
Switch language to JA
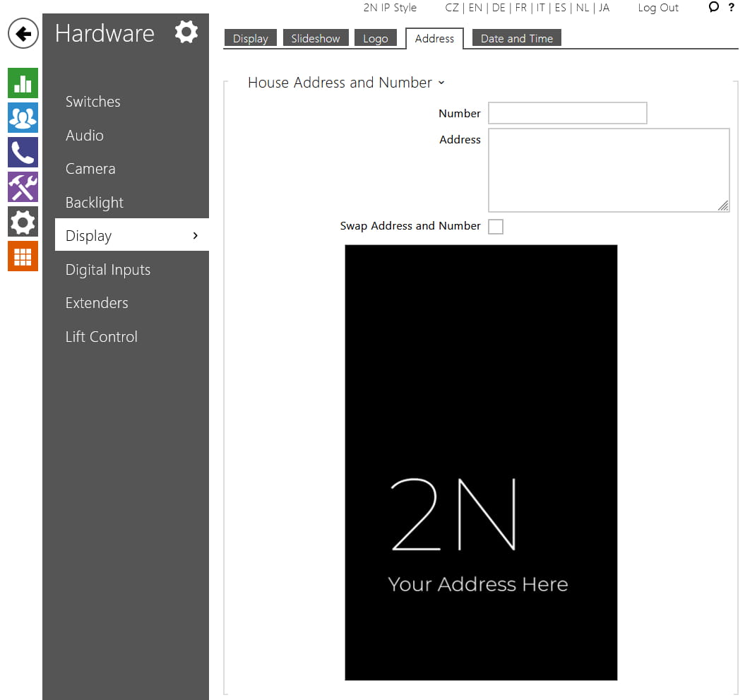tap(604, 8)
